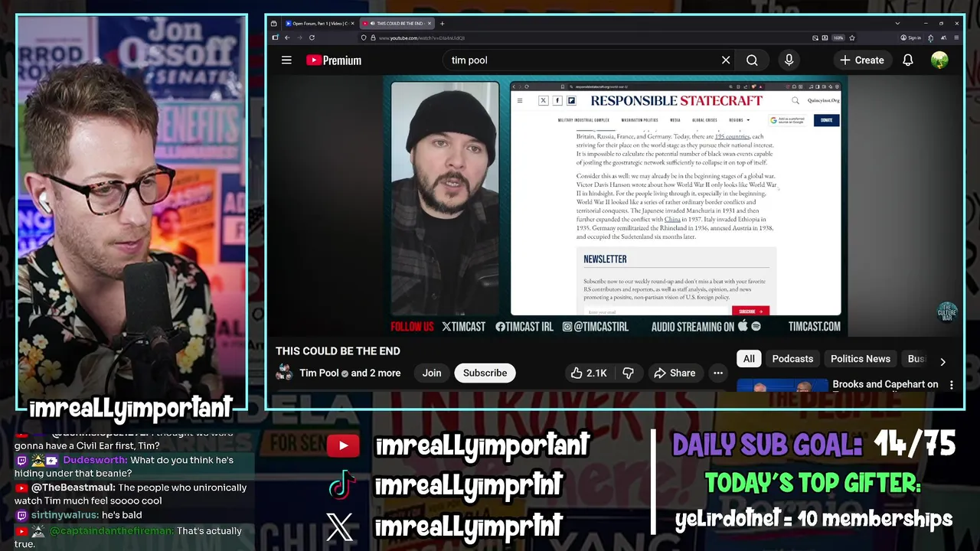980x551 pixels.
Task: Open the tab list dropdown arrow
Action: coord(897,23)
